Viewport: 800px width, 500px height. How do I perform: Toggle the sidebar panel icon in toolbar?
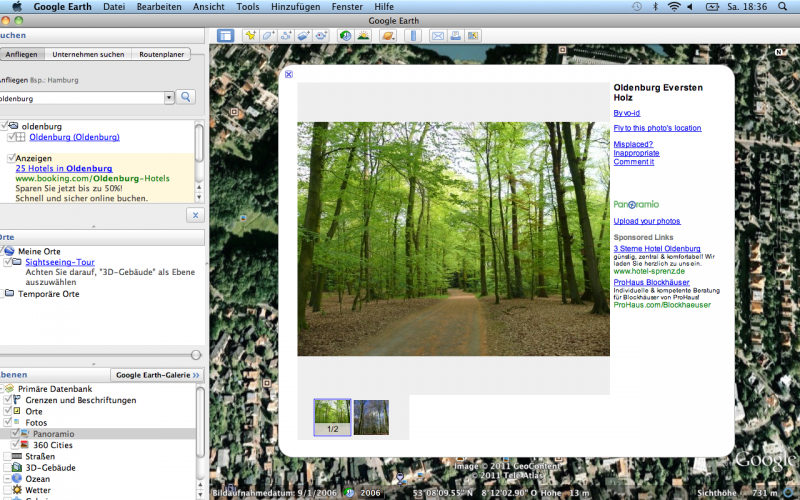(225, 36)
